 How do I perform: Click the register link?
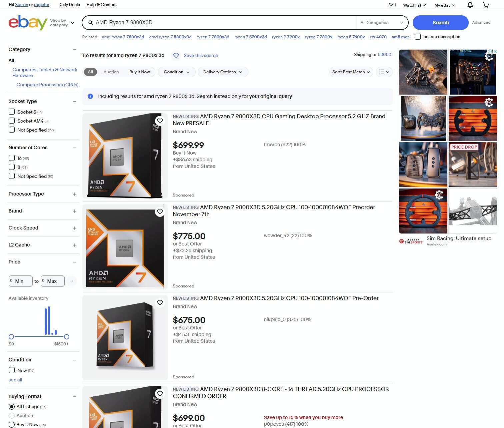coord(42,5)
